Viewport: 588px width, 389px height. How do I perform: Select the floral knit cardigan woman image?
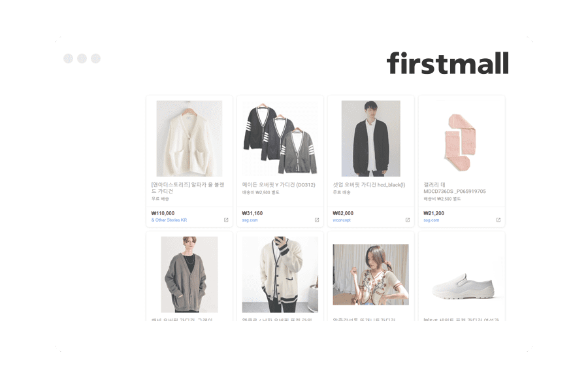371,275
